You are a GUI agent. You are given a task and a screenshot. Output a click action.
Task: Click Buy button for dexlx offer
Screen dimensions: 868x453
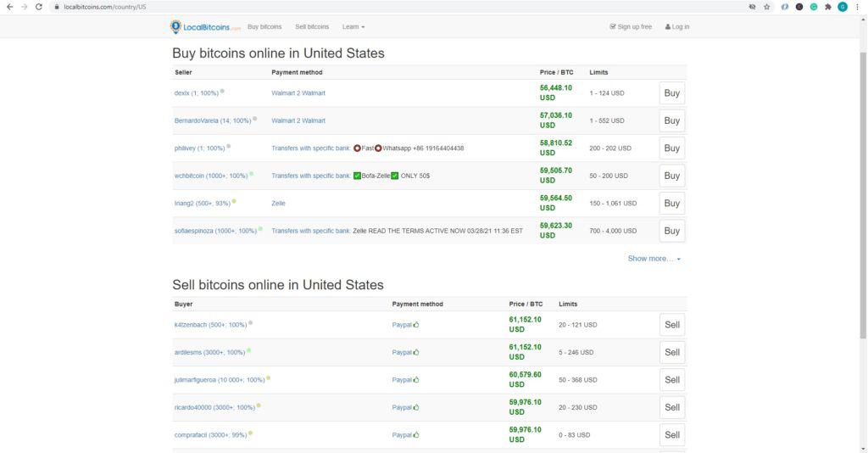click(x=672, y=93)
